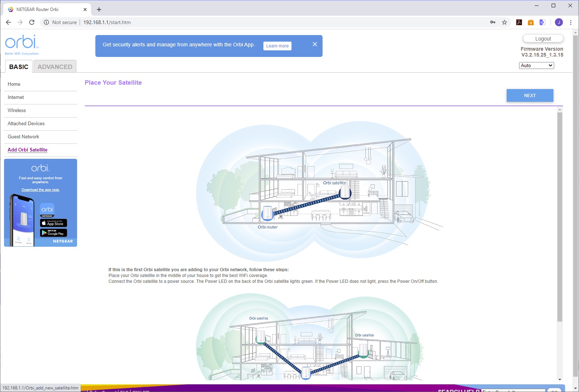Dismiss the Orbi App banner
This screenshot has width=579, height=392.
tap(315, 44)
